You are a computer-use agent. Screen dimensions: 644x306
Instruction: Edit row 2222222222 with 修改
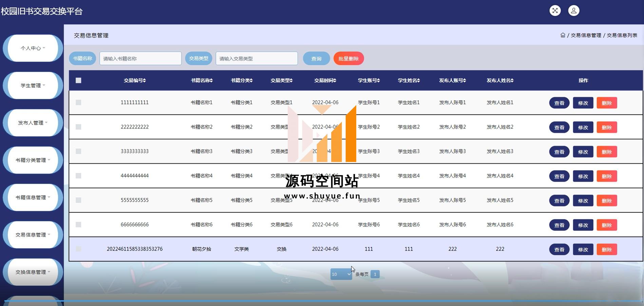tap(583, 127)
